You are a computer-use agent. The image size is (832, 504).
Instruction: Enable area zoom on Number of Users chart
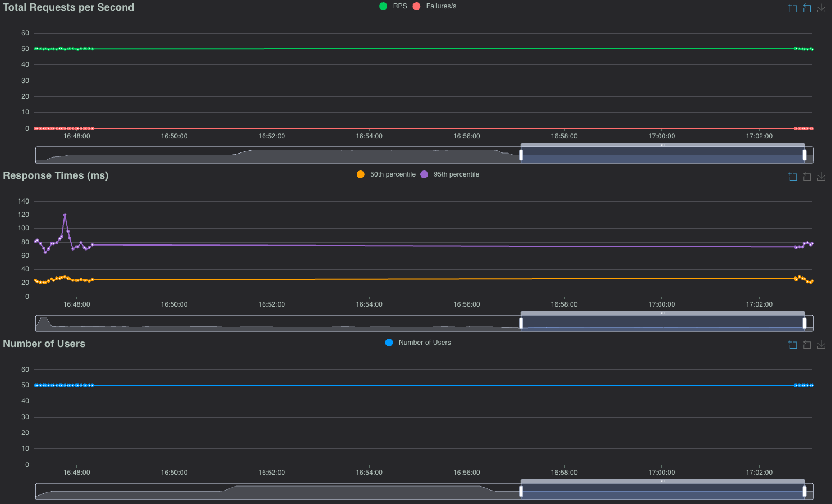792,345
